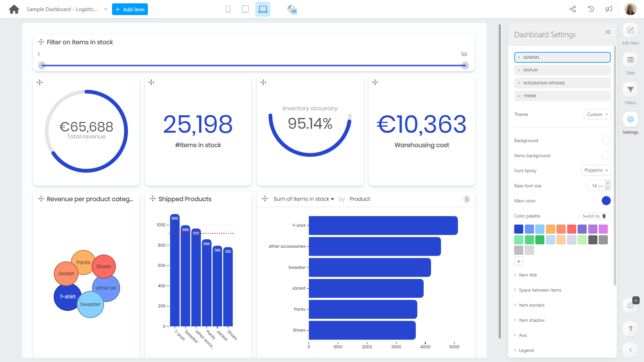Open the Filters side panel
This screenshot has width=644, height=362.
point(630,90)
